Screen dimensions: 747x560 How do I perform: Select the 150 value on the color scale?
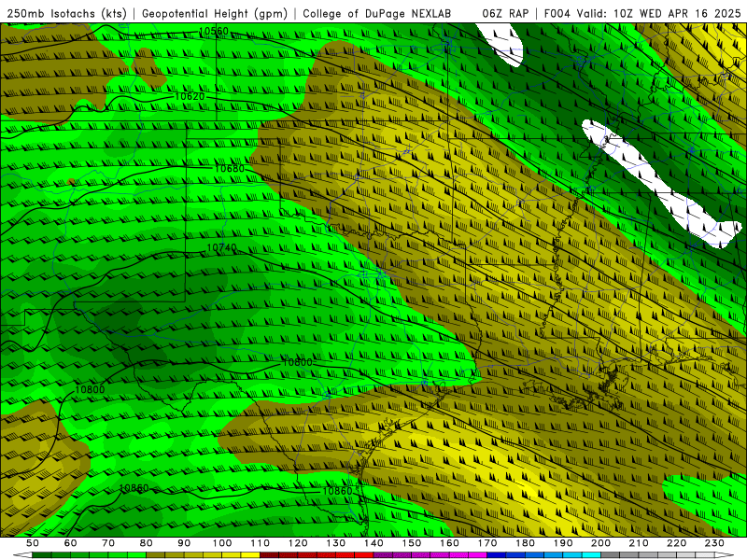tap(412, 543)
